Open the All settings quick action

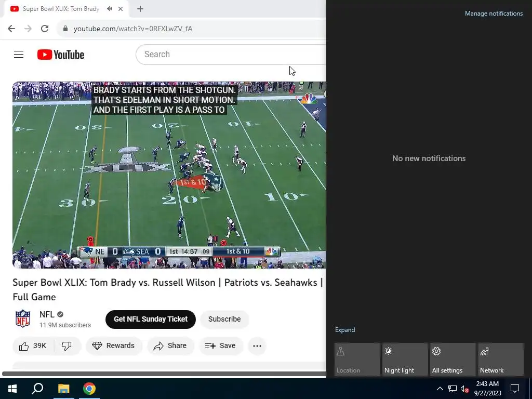[x=453, y=360]
